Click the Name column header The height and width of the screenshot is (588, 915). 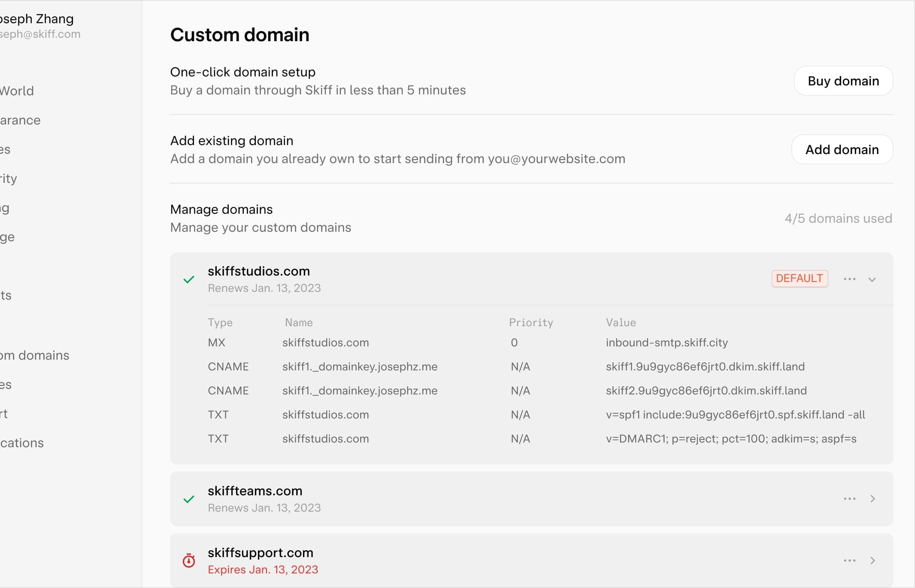[299, 323]
